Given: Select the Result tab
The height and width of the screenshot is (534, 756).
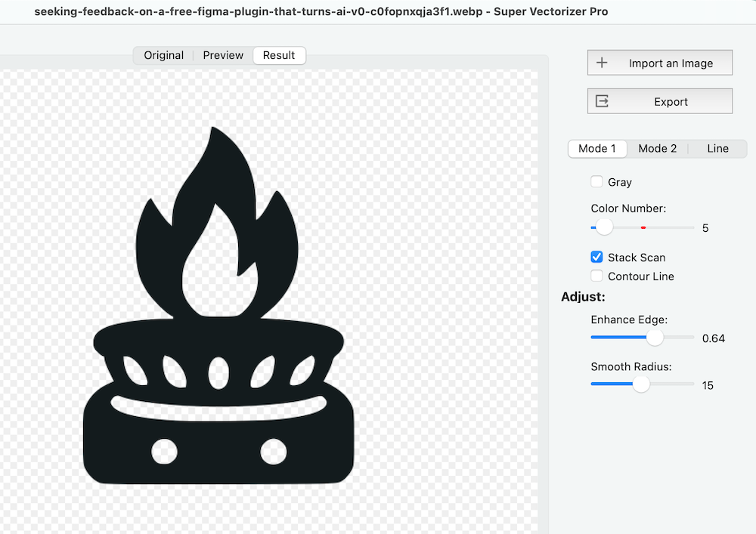Looking at the screenshot, I should tap(279, 55).
